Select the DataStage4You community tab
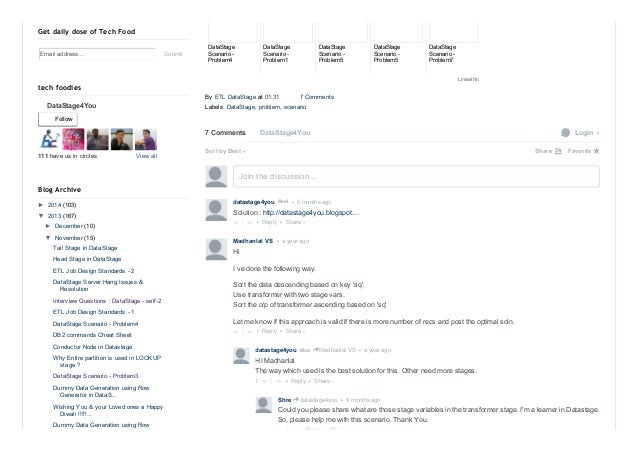This screenshot has width=638, height=452. coord(285,133)
